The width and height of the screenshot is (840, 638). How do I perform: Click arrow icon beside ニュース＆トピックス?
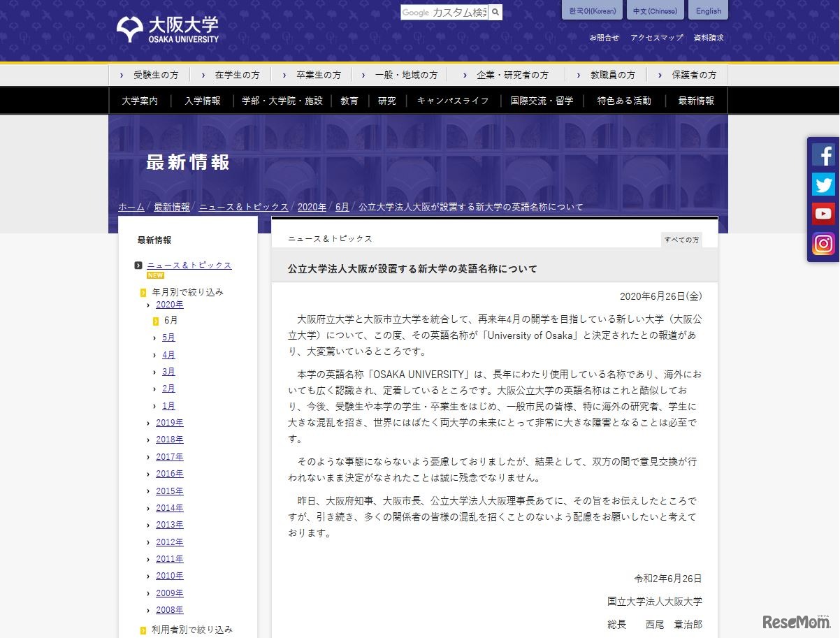coord(138,266)
